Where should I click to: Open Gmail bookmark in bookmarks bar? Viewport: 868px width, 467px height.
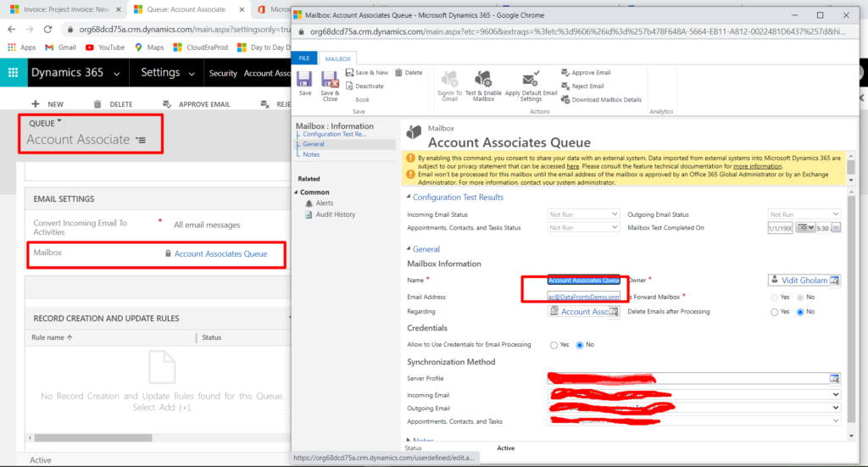click(x=61, y=47)
